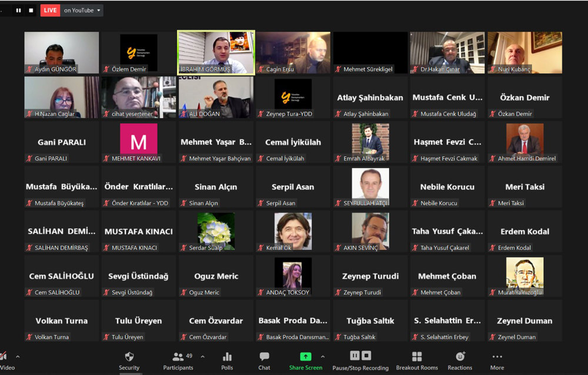
Task: Open the video settings arrow menu
Action: tap(18, 357)
